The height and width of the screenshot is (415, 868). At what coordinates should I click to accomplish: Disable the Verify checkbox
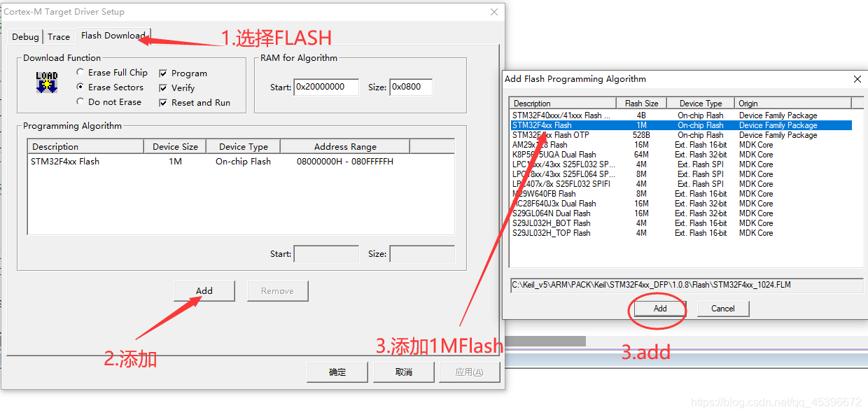(x=176, y=87)
